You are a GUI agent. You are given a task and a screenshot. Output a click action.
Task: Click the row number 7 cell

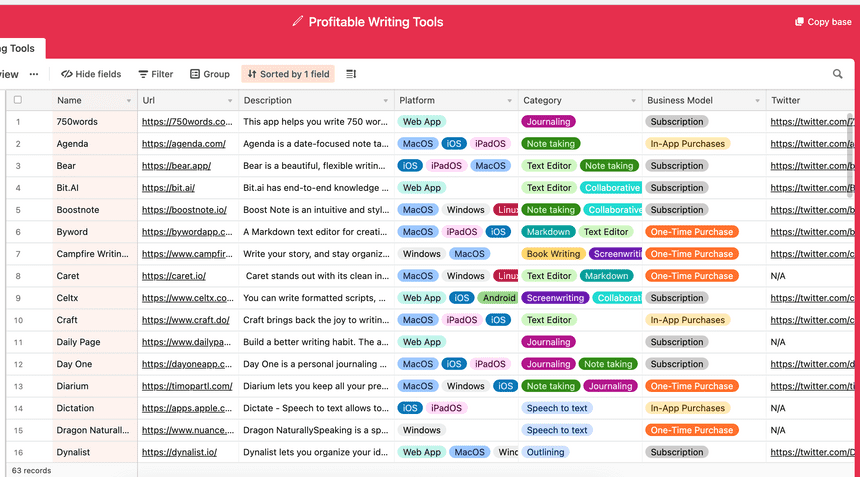click(x=18, y=254)
